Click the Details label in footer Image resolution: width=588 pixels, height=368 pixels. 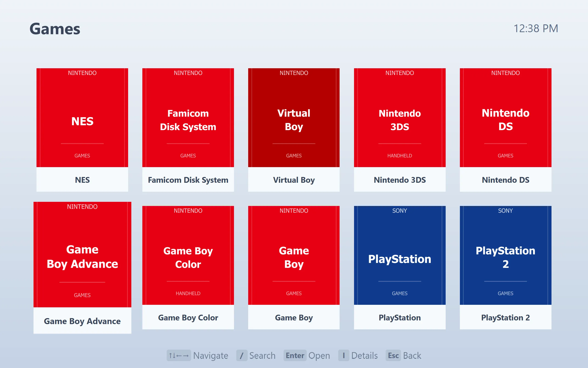point(364,356)
